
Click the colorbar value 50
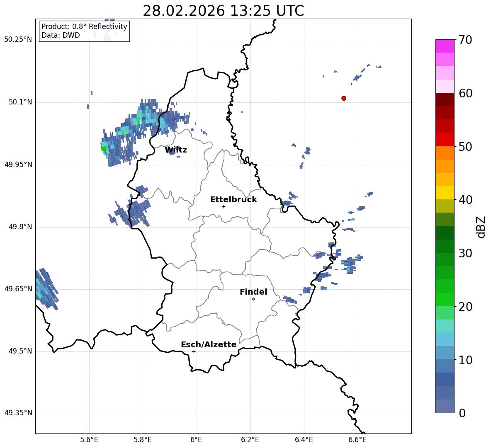[x=465, y=146]
